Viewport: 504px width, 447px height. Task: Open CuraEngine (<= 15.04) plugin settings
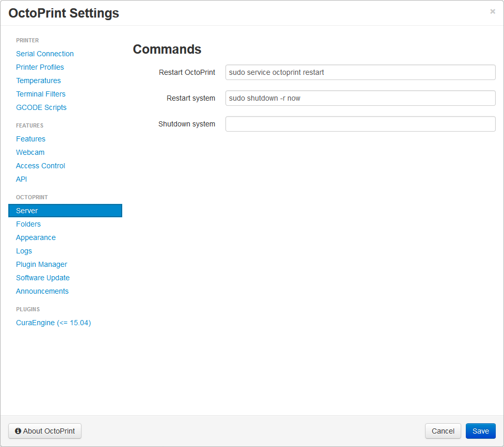pyautogui.click(x=54, y=323)
